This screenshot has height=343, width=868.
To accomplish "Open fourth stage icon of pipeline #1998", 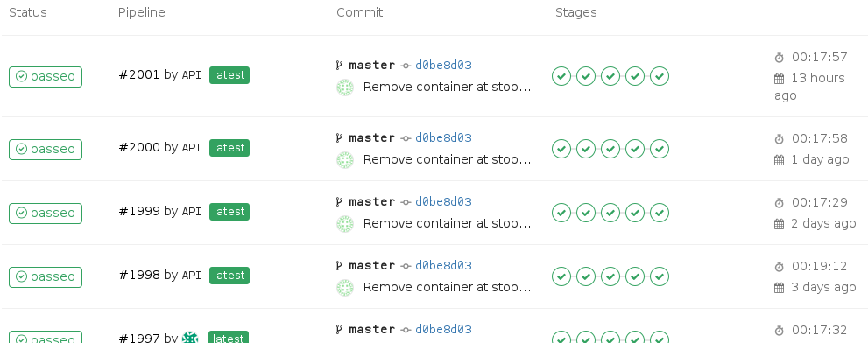I will pyautogui.click(x=635, y=276).
